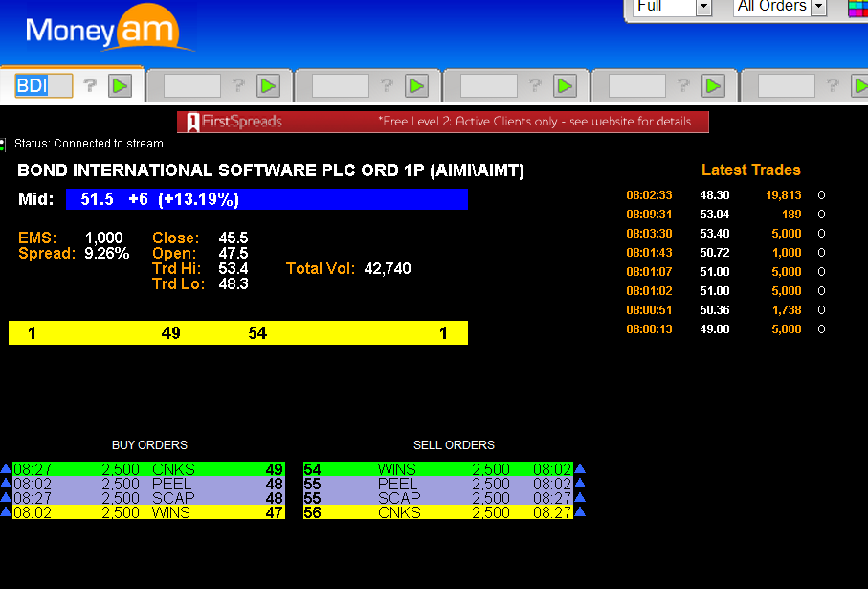Start the stream with fourth tab's play button
The height and width of the screenshot is (589, 868).
point(565,86)
